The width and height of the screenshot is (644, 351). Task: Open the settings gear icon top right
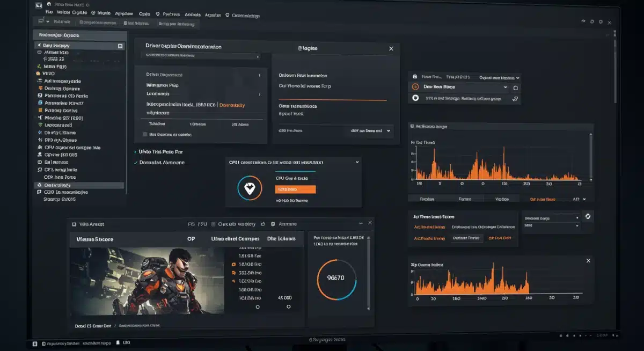pos(601,22)
